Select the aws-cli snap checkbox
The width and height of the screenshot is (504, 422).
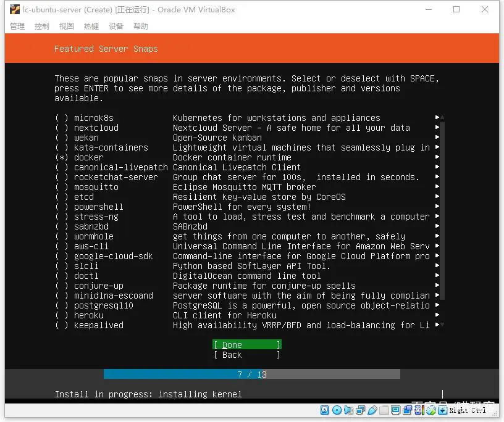(x=62, y=246)
